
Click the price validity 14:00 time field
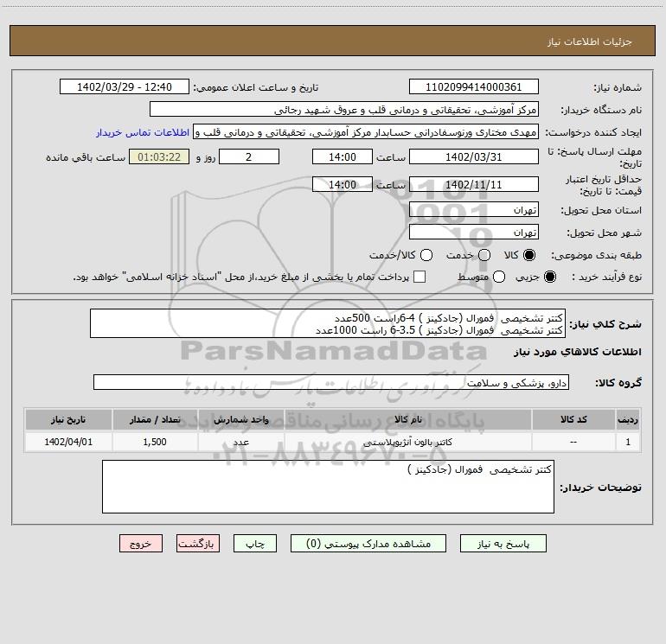pos(343,184)
